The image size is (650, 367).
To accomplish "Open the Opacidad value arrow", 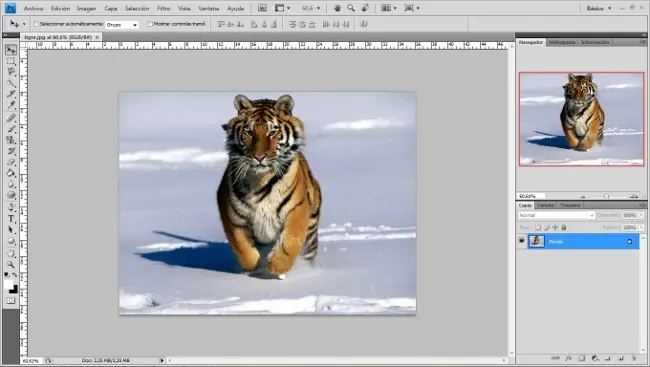I will point(642,215).
